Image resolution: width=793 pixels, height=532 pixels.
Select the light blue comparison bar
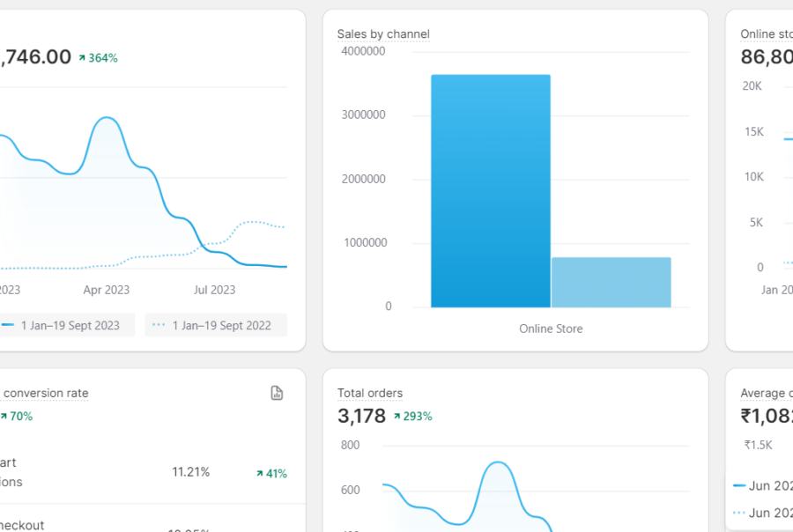(611, 282)
